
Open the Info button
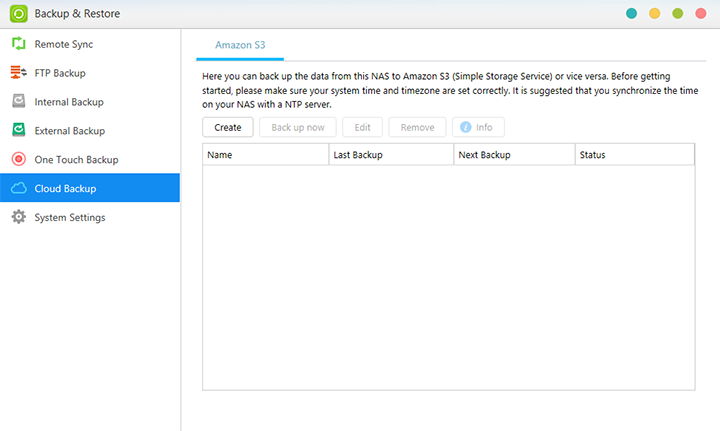click(477, 127)
